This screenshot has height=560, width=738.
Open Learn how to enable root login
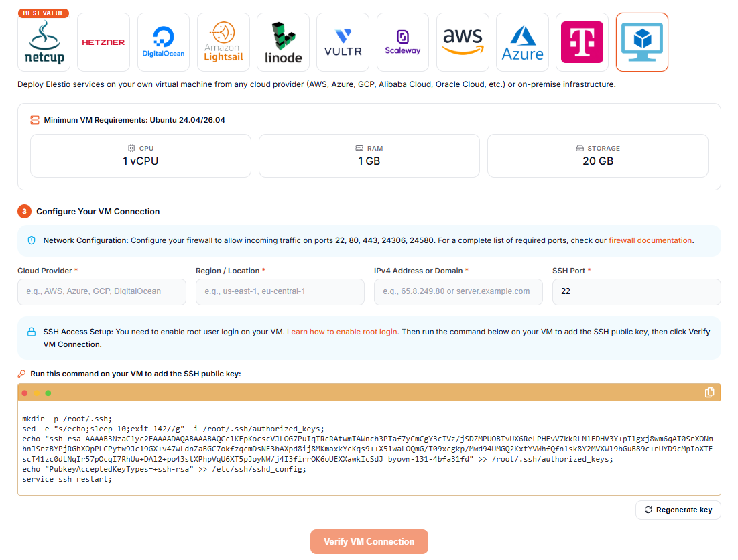tap(342, 332)
